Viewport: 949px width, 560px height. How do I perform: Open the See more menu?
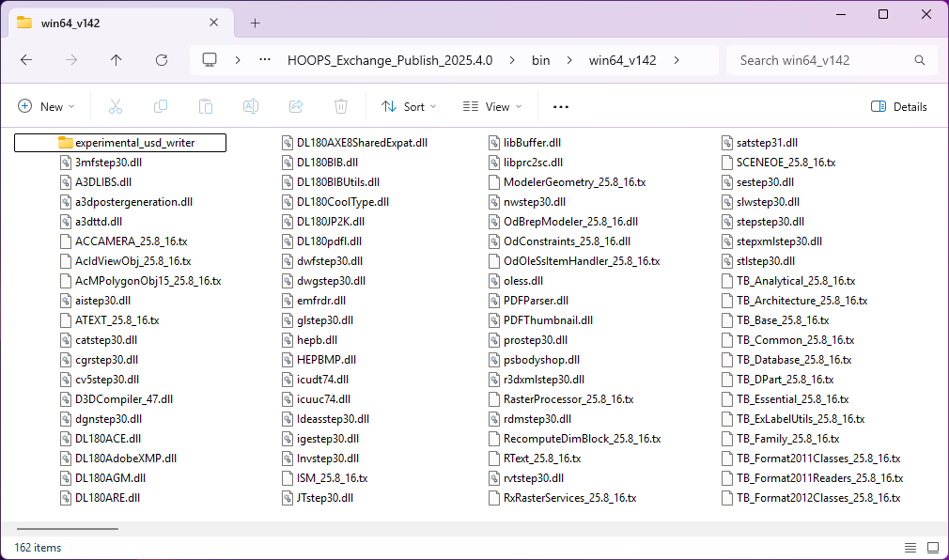[560, 106]
